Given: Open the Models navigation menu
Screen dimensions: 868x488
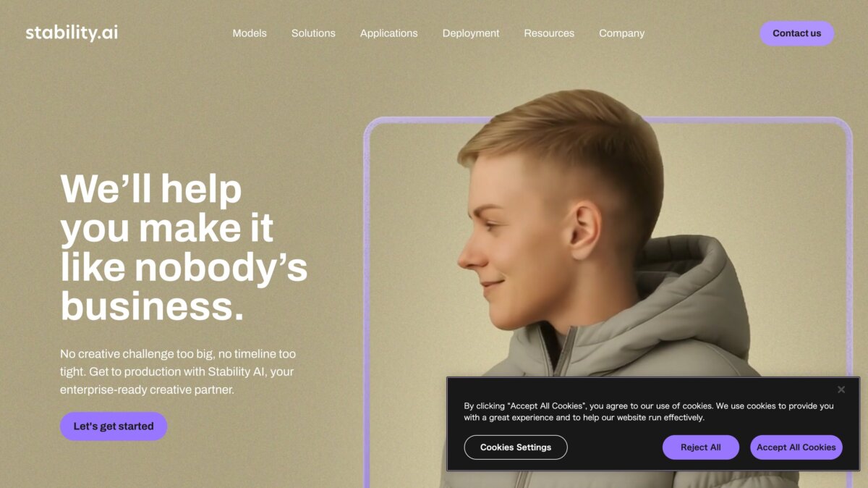Looking at the screenshot, I should tap(250, 33).
